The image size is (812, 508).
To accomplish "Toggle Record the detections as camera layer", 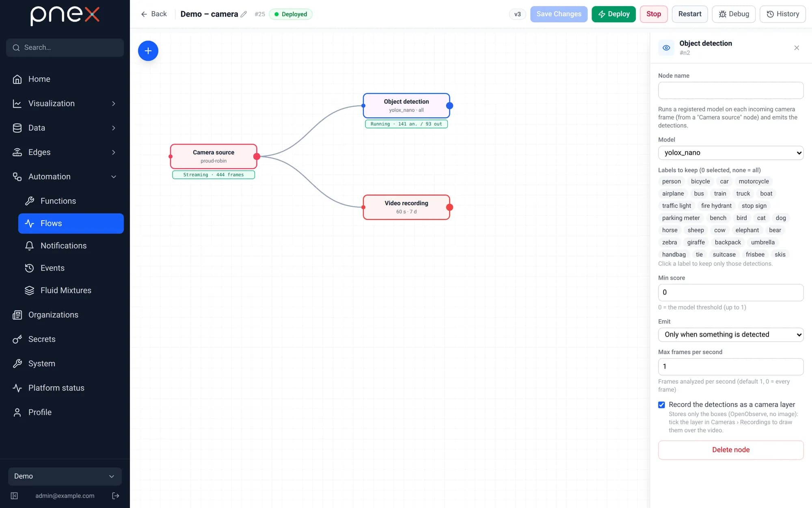I will (x=661, y=405).
